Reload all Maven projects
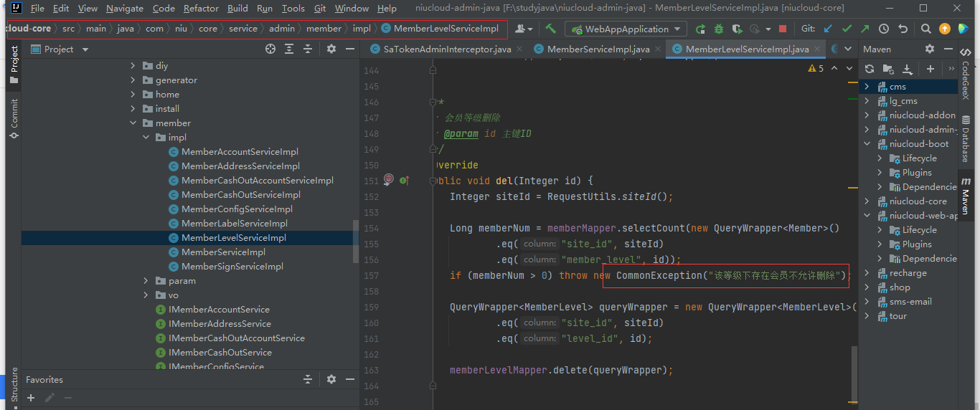The height and width of the screenshot is (410, 980). click(870, 69)
